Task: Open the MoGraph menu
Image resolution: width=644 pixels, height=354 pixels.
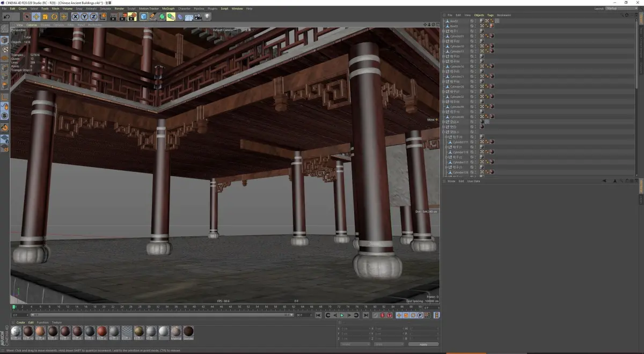Action: [x=168, y=9]
